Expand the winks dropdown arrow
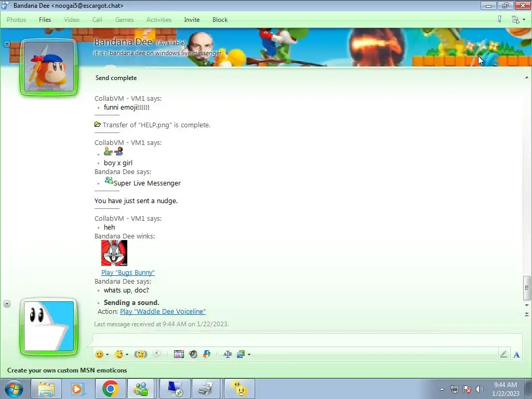The width and height of the screenshot is (532, 399). pos(127,354)
